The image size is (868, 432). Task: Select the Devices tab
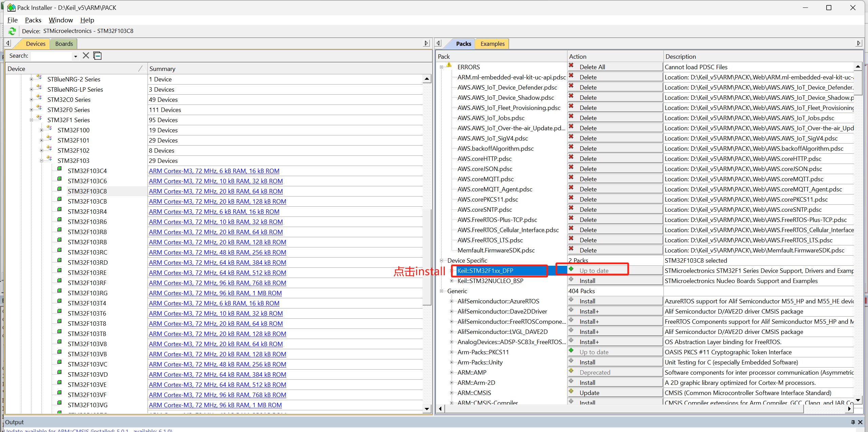(x=36, y=44)
